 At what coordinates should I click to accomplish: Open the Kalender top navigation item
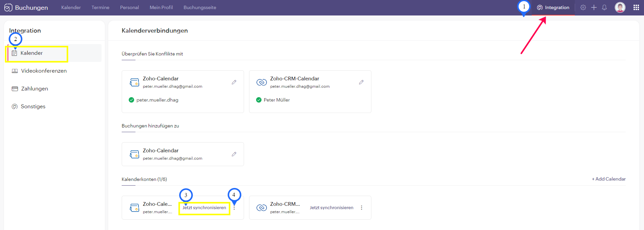coord(71,7)
